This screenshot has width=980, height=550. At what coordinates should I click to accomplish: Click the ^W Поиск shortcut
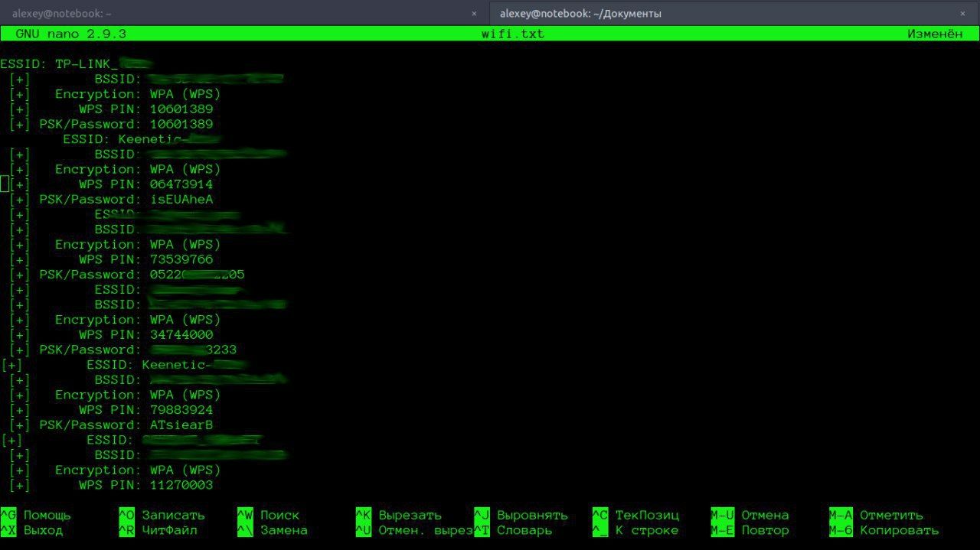(268, 515)
